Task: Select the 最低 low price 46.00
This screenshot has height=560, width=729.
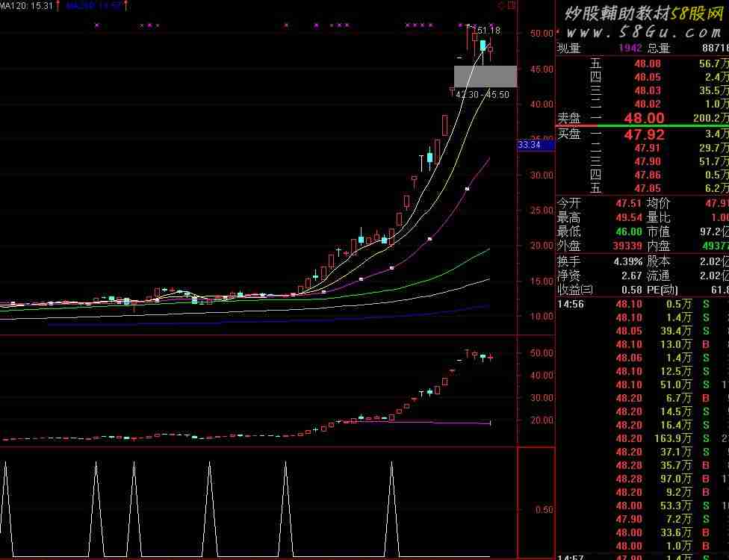Action: pyautogui.click(x=629, y=231)
